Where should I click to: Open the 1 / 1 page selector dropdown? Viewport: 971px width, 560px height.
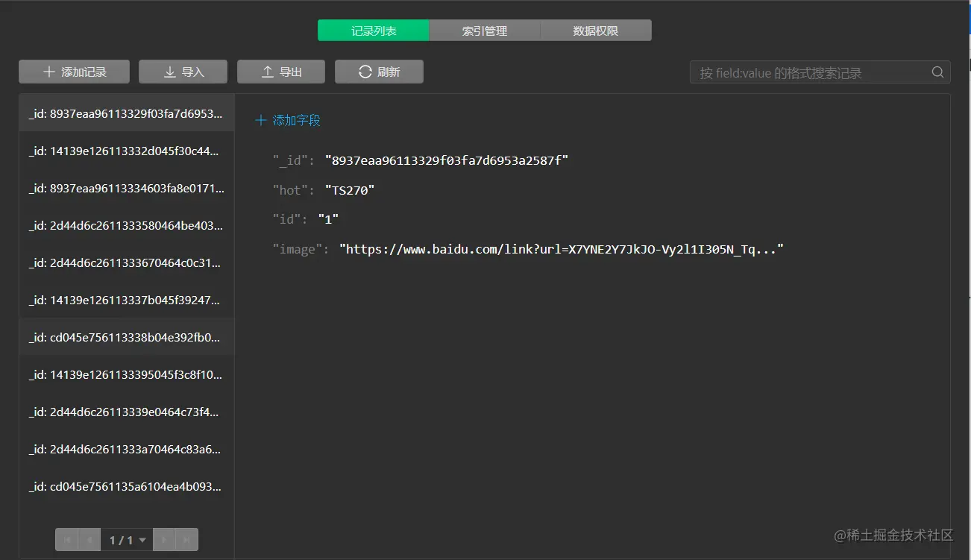[127, 540]
